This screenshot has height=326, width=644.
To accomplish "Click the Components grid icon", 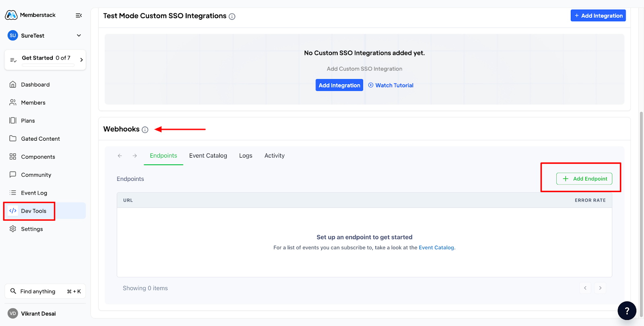I will click(x=13, y=156).
